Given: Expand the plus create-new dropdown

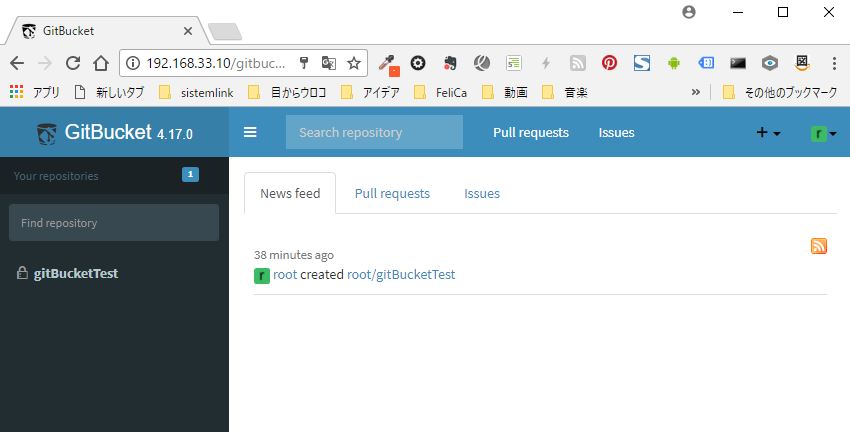Looking at the screenshot, I should pos(768,132).
